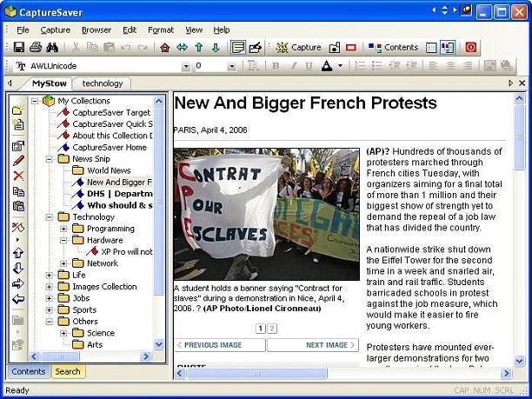Click the green left-right arrows icon

(183, 48)
